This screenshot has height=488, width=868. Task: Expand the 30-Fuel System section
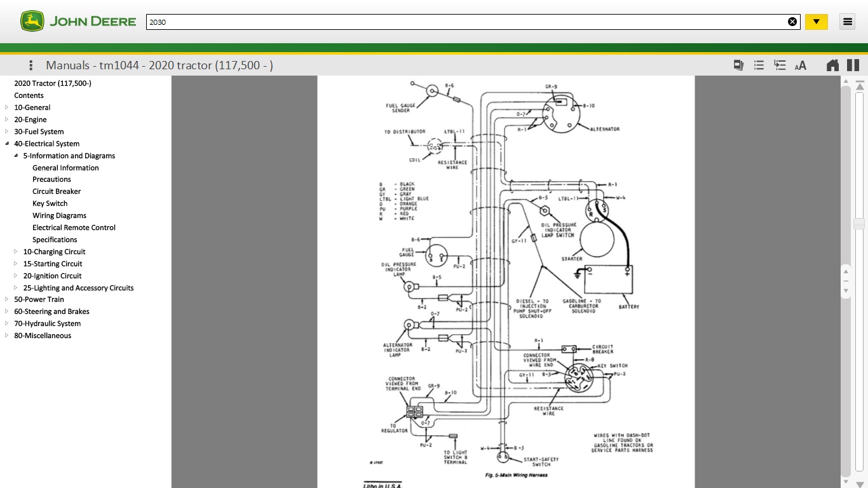7,132
